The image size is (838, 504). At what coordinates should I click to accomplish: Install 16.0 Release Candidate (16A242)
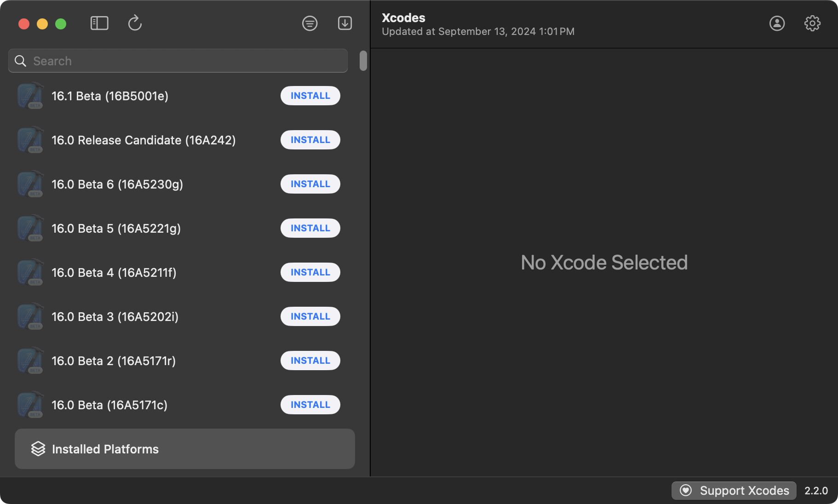(310, 140)
